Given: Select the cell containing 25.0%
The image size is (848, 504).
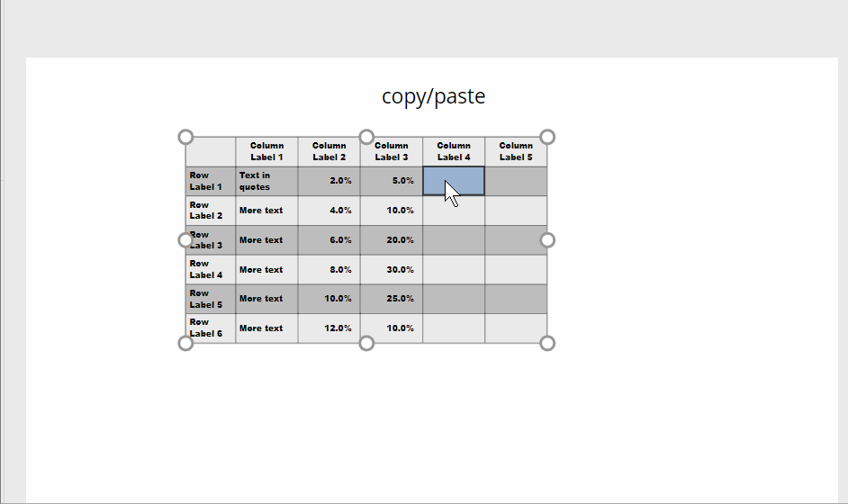Looking at the screenshot, I should click(392, 299).
